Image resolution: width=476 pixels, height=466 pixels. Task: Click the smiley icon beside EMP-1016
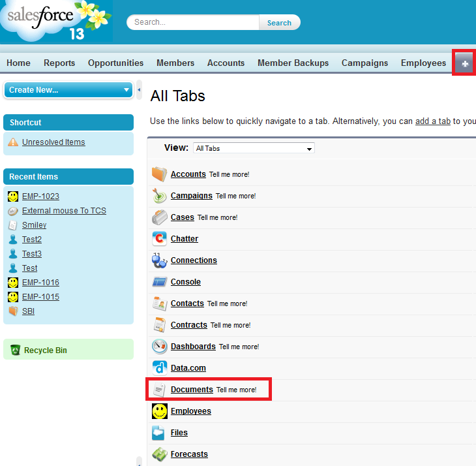13,283
